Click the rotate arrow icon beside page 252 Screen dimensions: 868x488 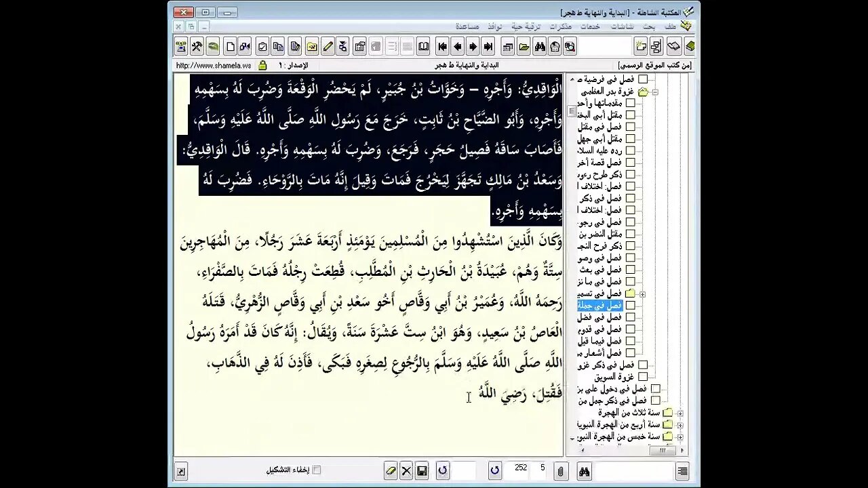click(494, 471)
